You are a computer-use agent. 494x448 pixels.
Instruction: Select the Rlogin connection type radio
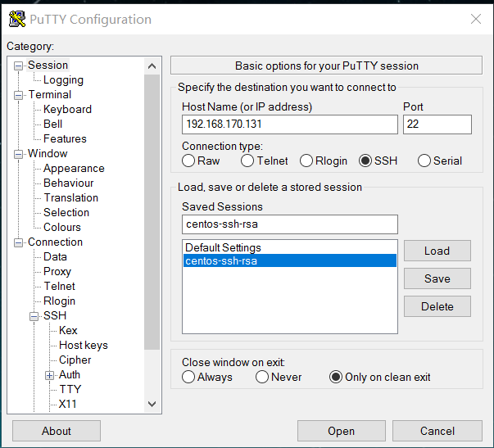pyautogui.click(x=306, y=161)
